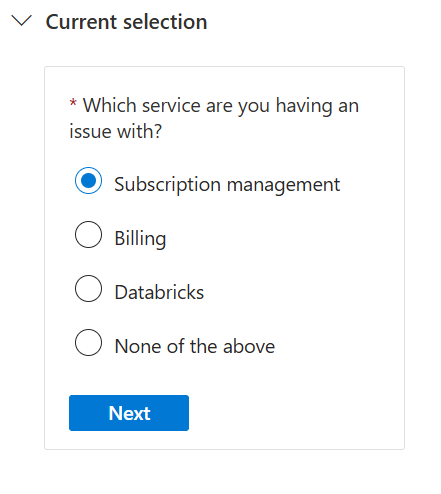Toggle the downward arrow beside Current selection

(x=21, y=21)
